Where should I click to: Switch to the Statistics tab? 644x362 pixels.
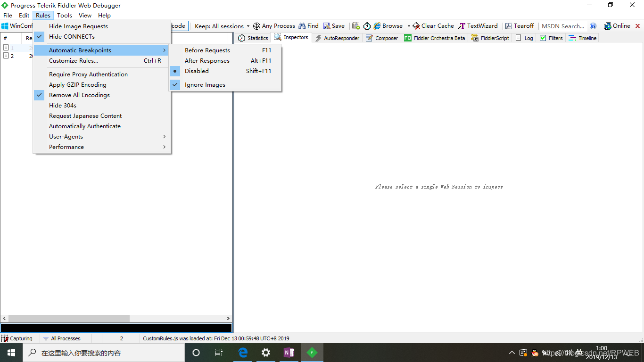(x=253, y=38)
